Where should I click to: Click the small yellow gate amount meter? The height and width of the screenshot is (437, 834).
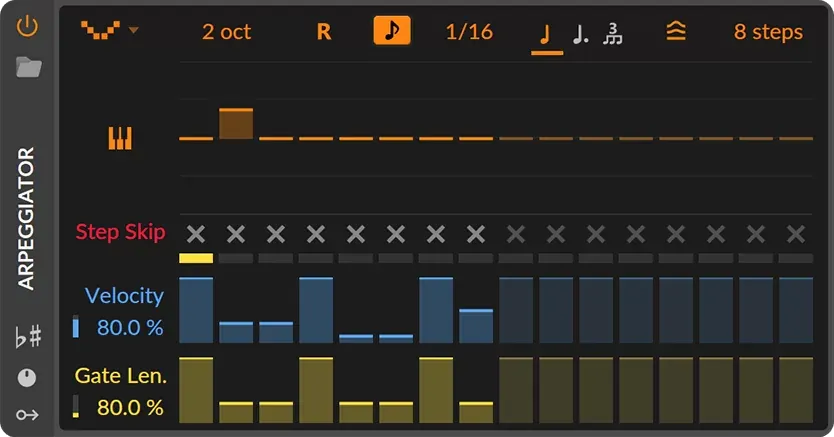76,407
